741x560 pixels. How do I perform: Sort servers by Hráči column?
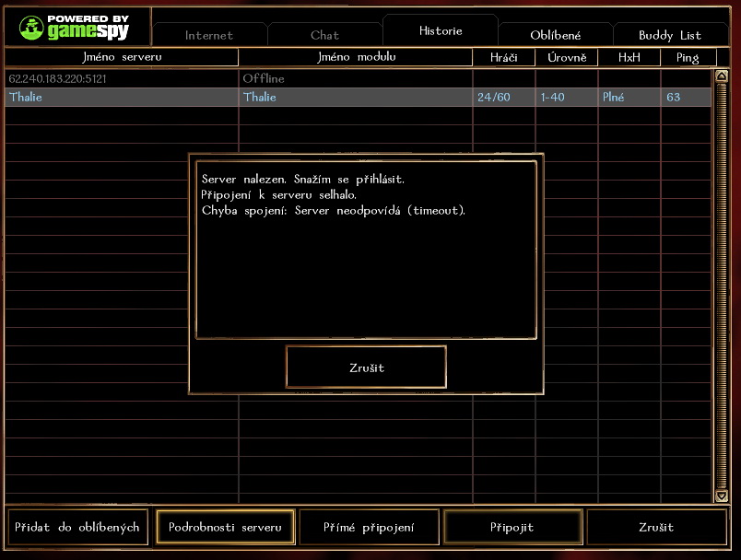tap(503, 57)
